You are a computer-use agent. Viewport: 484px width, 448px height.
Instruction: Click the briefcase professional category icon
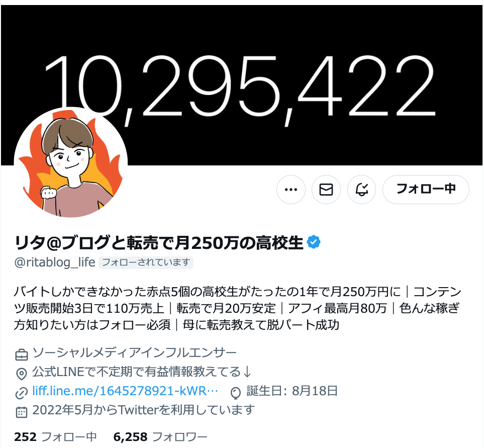(22, 354)
